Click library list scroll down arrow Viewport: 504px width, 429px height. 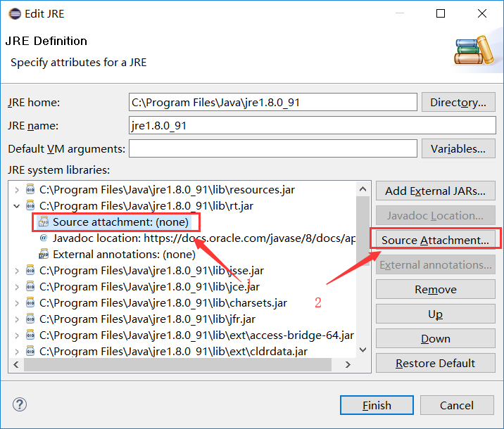[x=363, y=350]
